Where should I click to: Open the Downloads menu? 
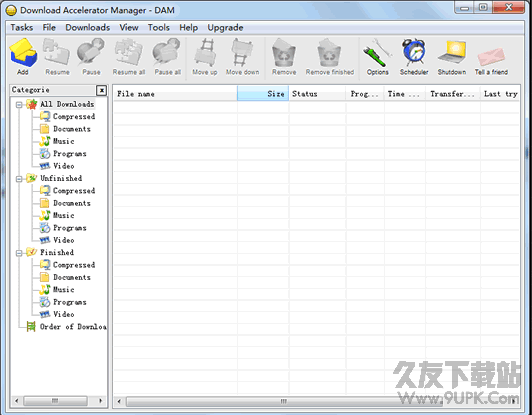coord(88,27)
